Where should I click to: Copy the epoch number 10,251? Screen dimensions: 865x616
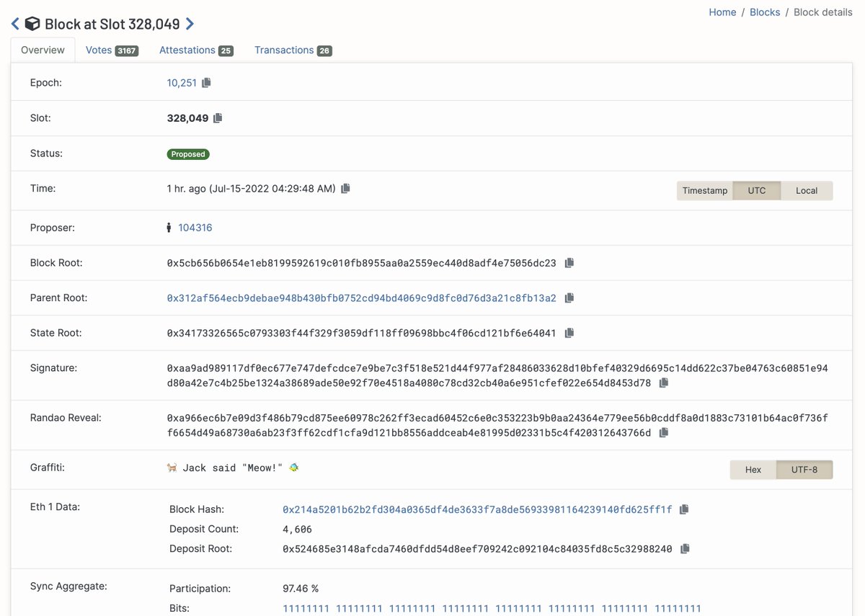click(206, 83)
